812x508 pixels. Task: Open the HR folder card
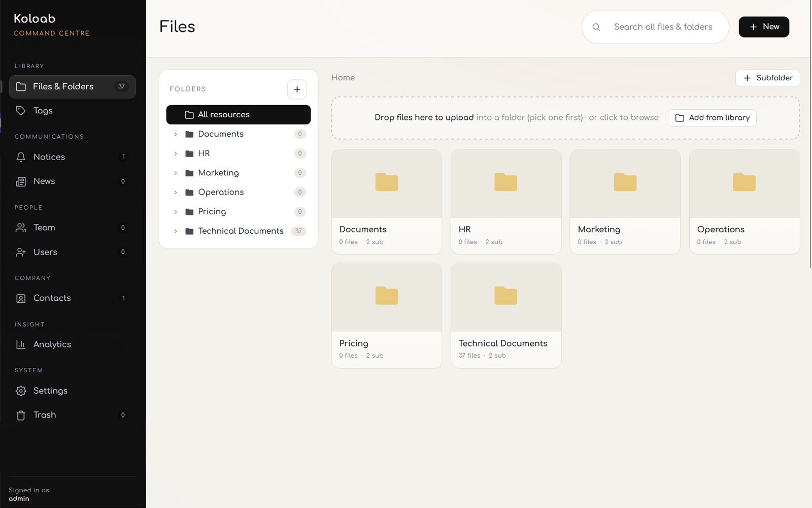[506, 202]
